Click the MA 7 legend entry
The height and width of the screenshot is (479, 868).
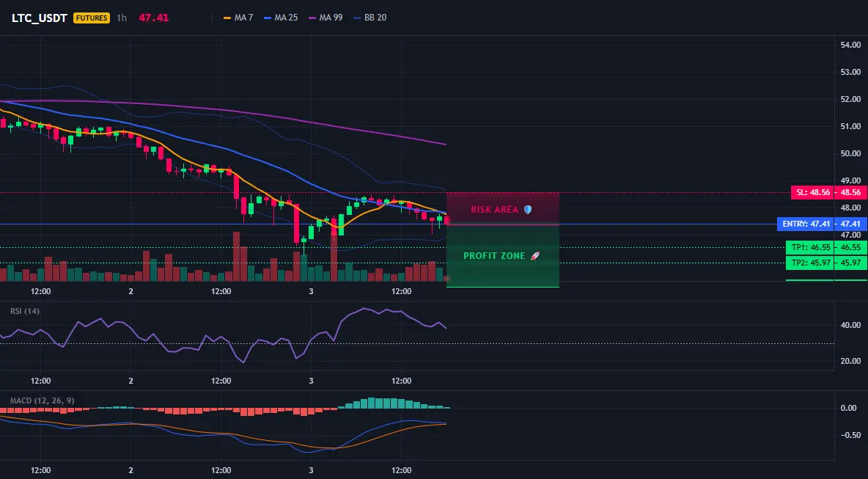tap(238, 18)
